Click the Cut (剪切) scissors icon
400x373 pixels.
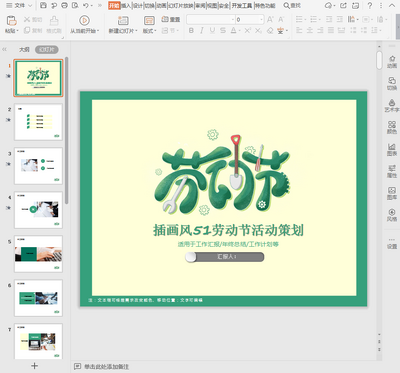point(27,20)
